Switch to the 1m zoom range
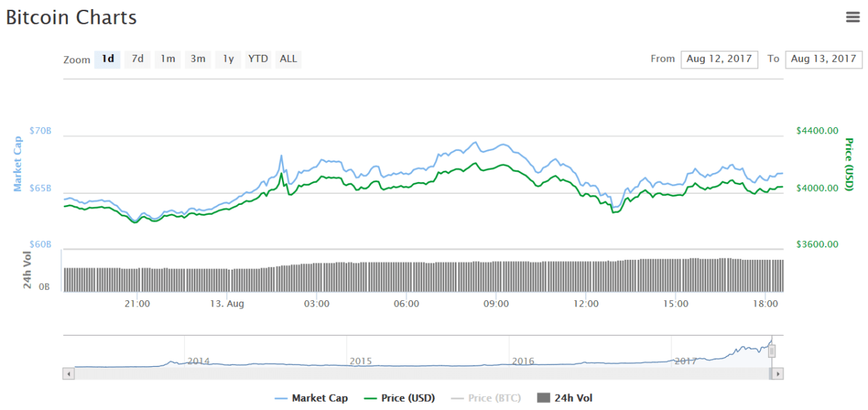The width and height of the screenshot is (868, 410). click(x=167, y=59)
